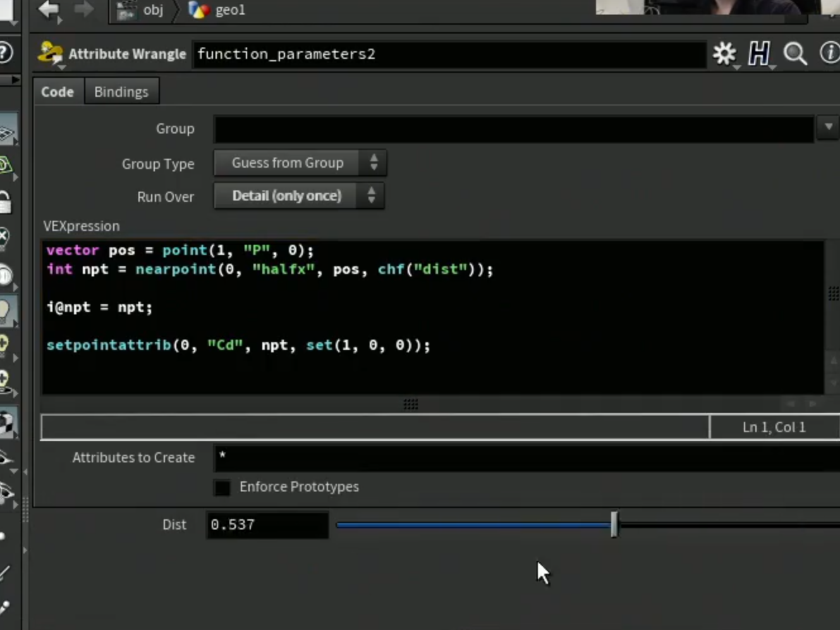Click the magnifier search icon
Screen dimensions: 840x630
[795, 54]
